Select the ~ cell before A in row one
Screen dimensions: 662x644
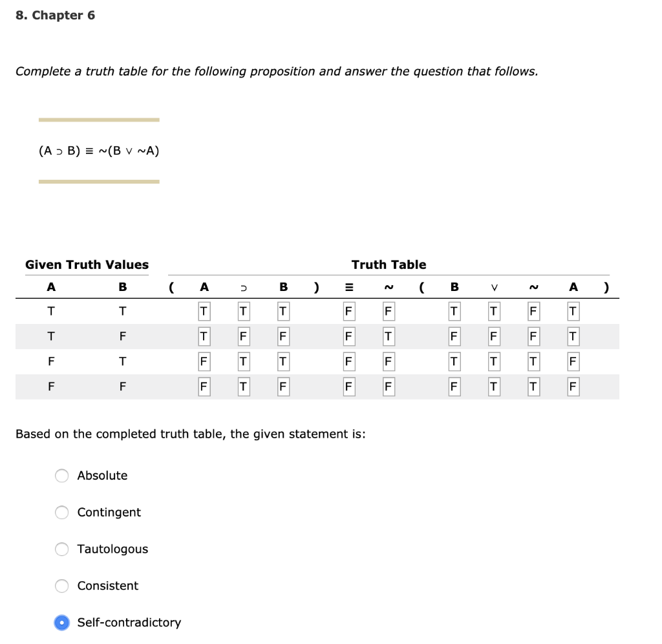tap(533, 311)
